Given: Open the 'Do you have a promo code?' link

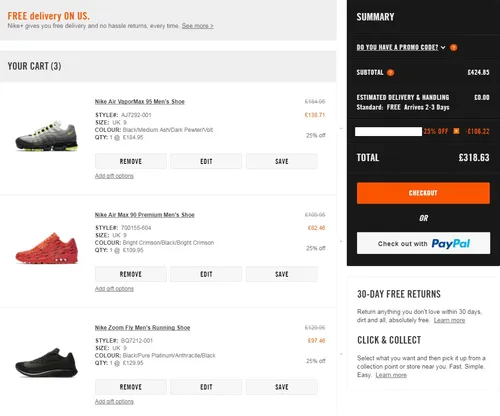Looking at the screenshot, I should point(397,47).
